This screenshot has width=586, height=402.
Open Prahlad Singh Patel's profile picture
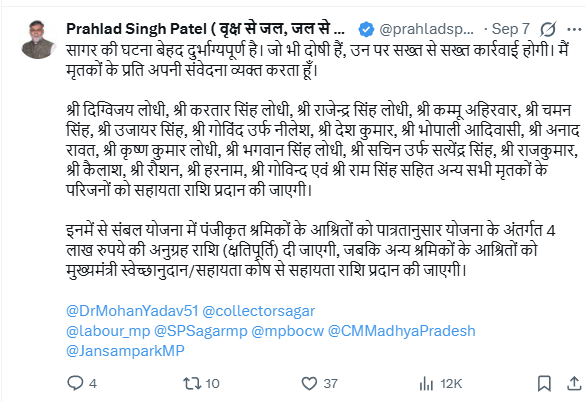38,39
